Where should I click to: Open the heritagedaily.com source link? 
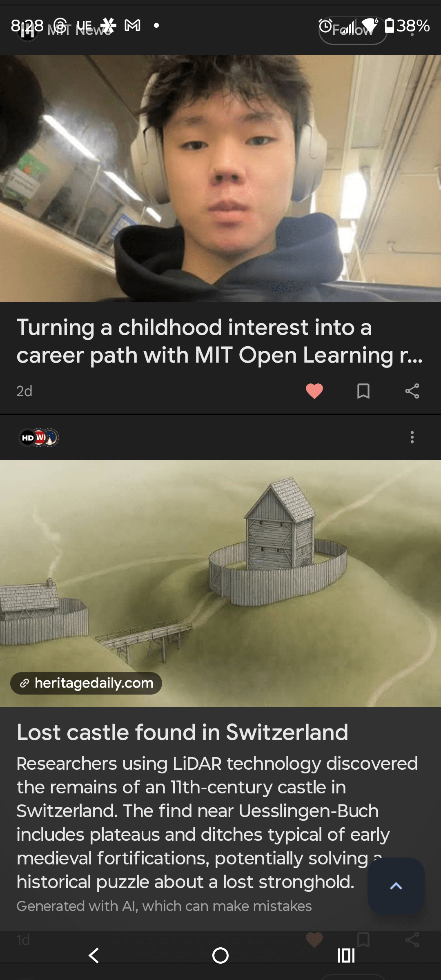tap(86, 683)
